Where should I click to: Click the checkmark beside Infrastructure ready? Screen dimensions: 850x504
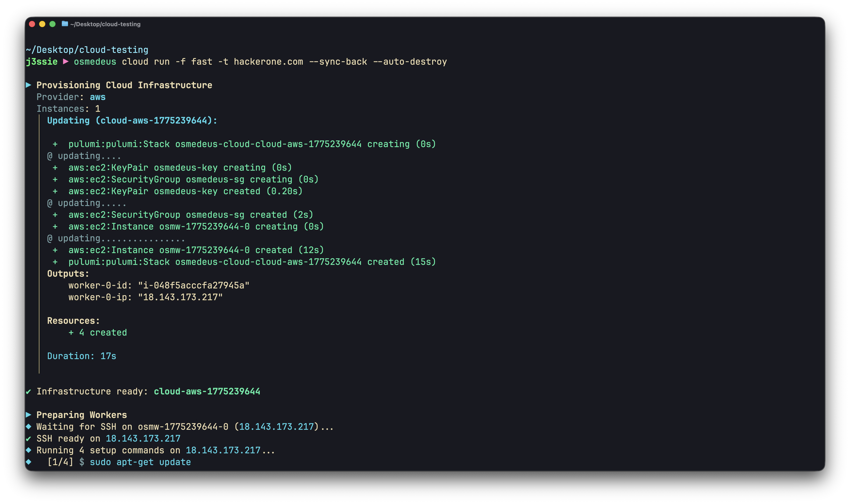pyautogui.click(x=28, y=392)
